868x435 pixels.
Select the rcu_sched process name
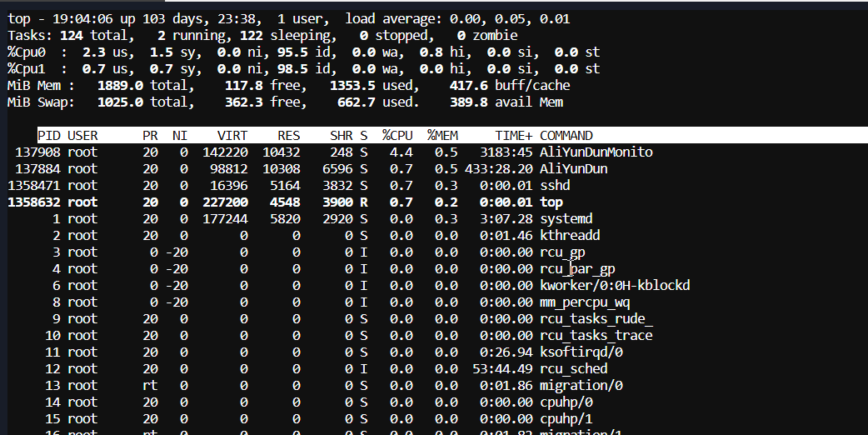point(573,369)
